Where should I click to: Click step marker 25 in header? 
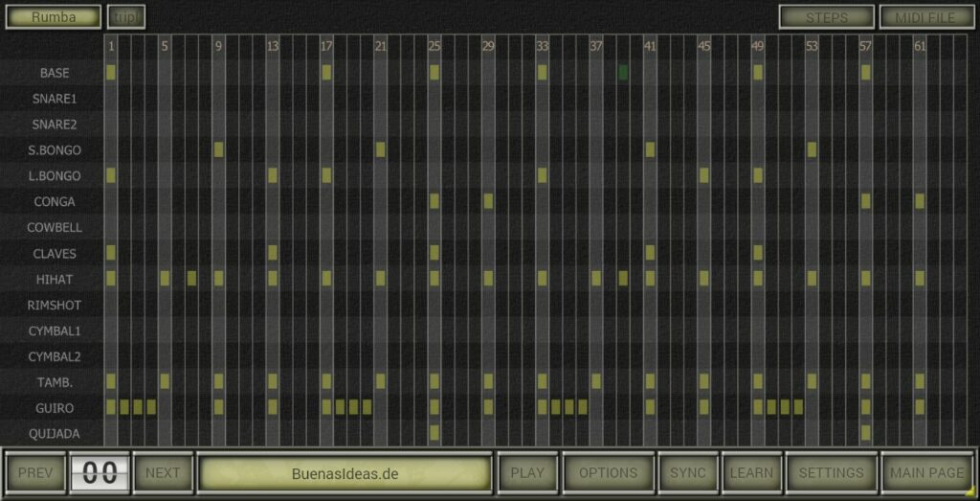(434, 46)
